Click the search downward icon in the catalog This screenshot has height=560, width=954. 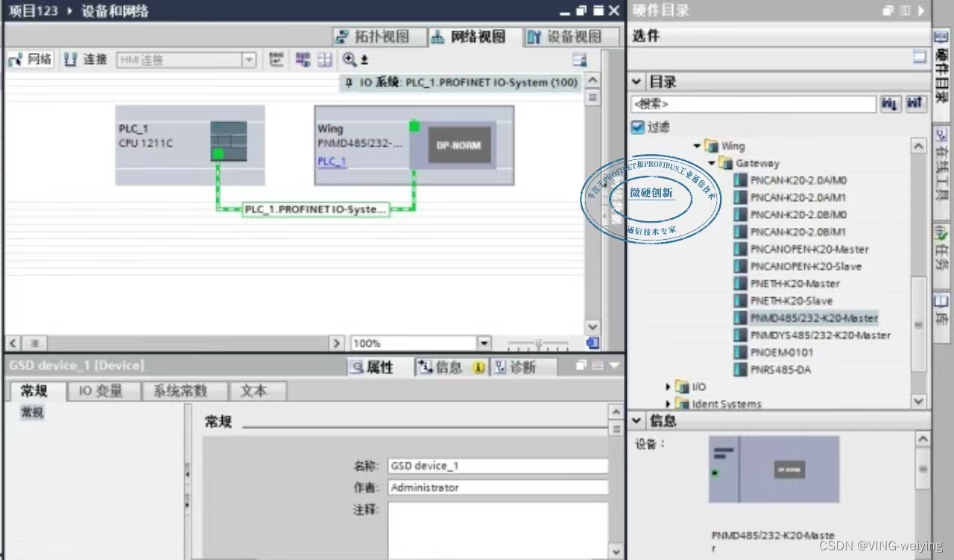890,104
